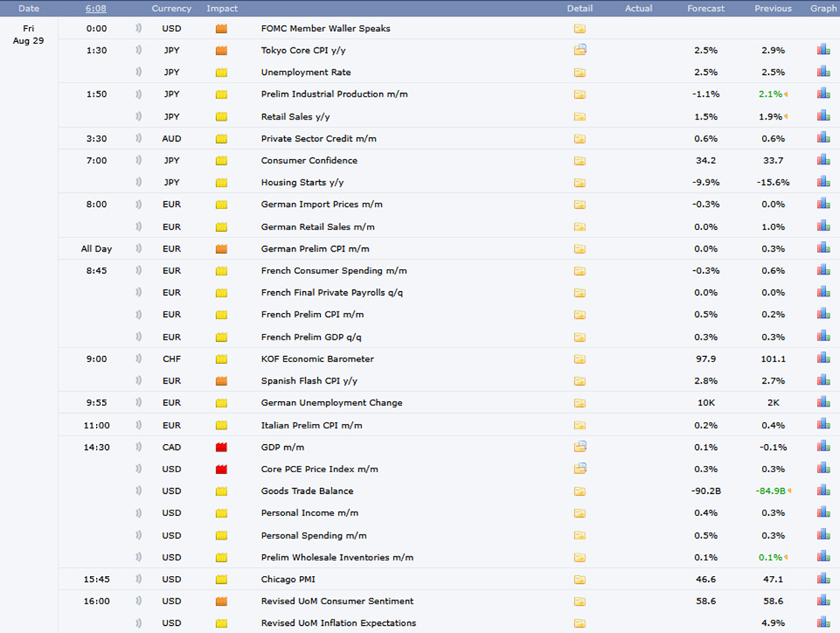
Task: Toggle sound alert for Chicago PMI row
Action: (x=138, y=579)
